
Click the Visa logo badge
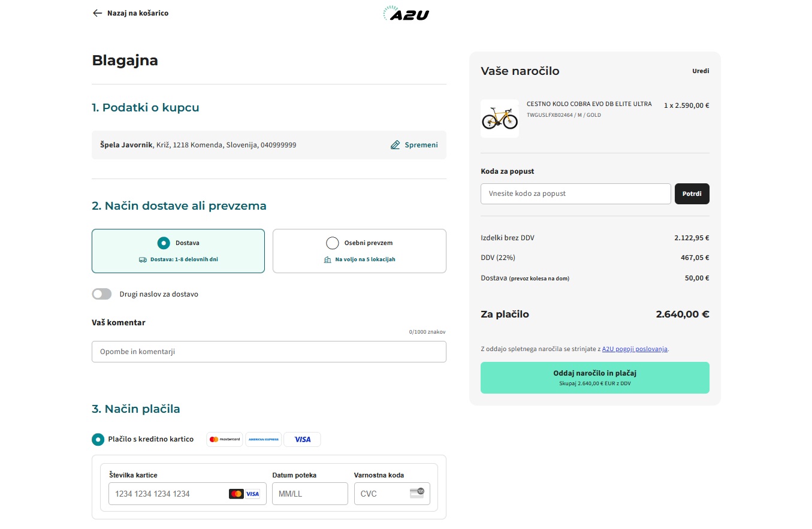point(302,439)
